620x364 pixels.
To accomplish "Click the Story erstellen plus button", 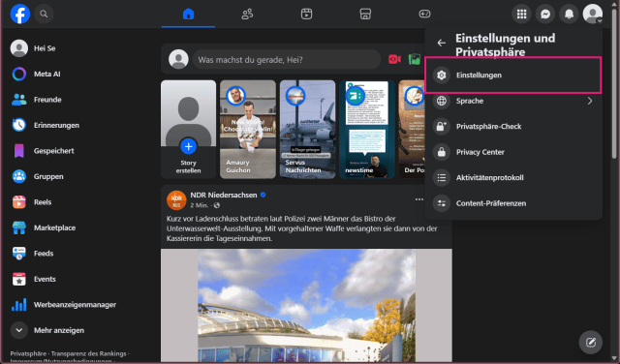I will pyautogui.click(x=188, y=146).
